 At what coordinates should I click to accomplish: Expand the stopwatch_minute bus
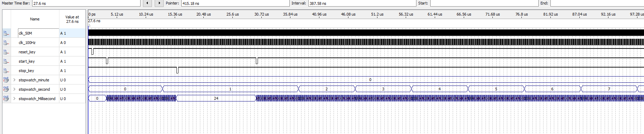pyautogui.click(x=14, y=80)
